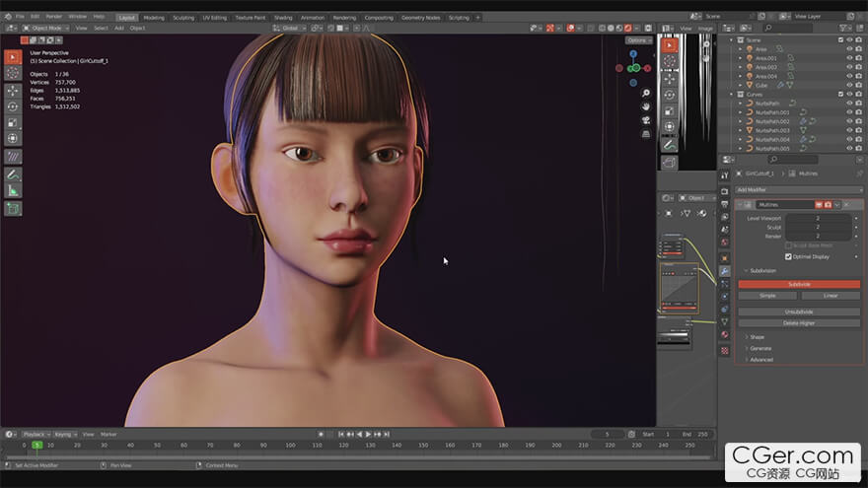Play the animation in the timeline
The width and height of the screenshot is (868, 488).
pos(368,435)
